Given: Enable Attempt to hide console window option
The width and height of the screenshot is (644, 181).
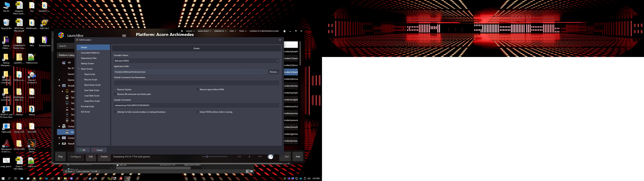Looking at the screenshot, I should (x=115, y=112).
